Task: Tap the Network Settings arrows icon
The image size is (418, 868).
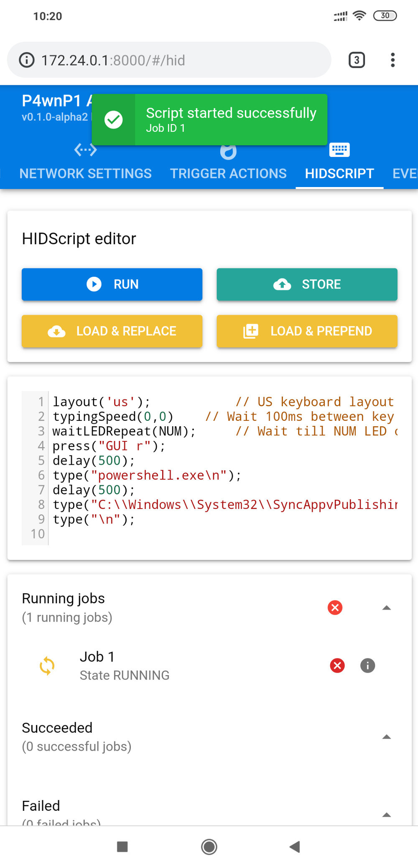Action: coord(85,149)
